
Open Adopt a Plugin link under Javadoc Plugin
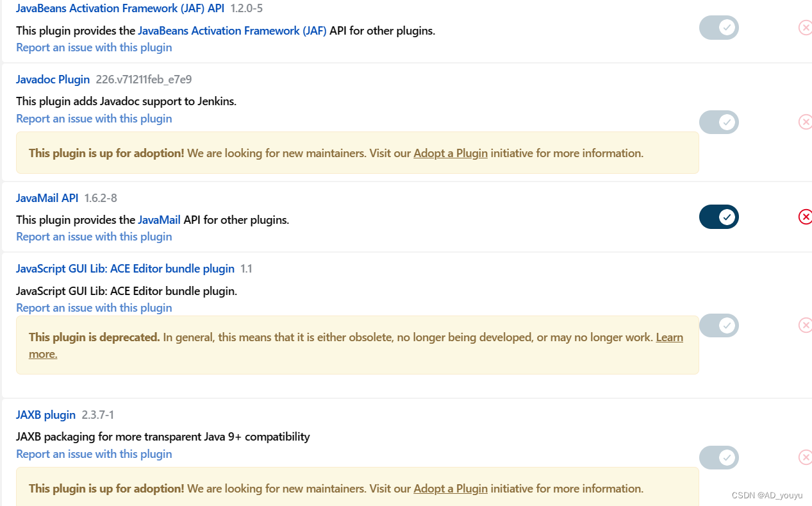pyautogui.click(x=451, y=153)
